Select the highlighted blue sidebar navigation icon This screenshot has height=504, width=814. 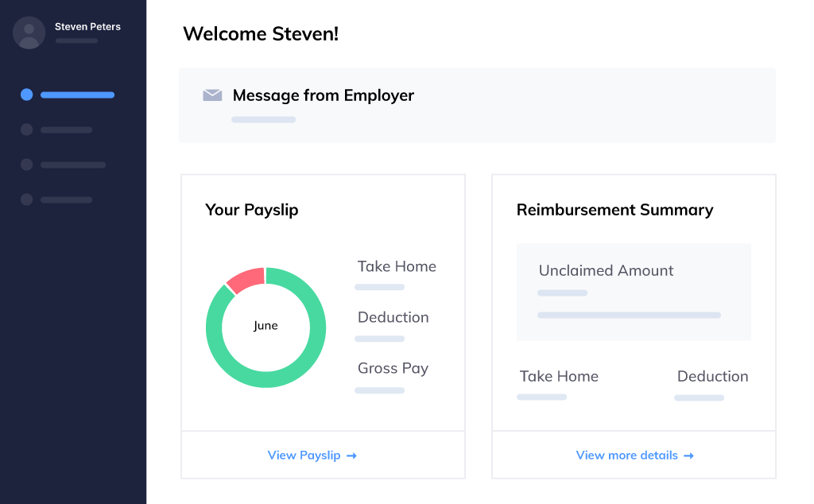(x=26, y=95)
